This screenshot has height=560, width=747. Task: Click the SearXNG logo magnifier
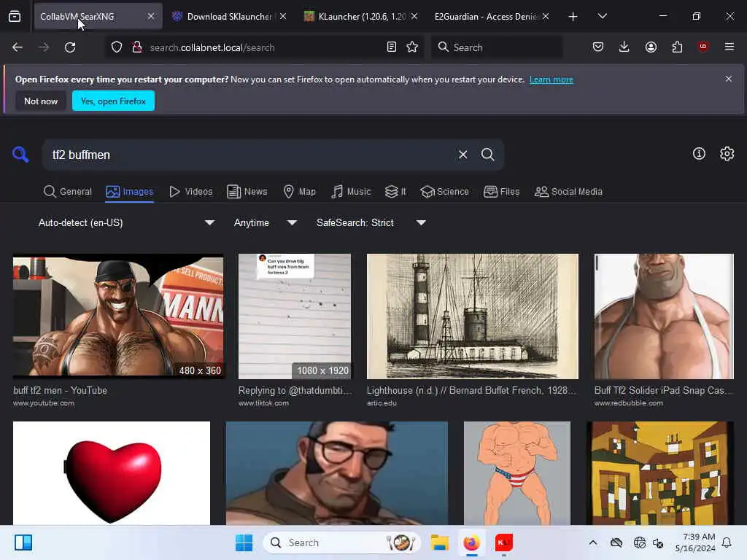(20, 155)
